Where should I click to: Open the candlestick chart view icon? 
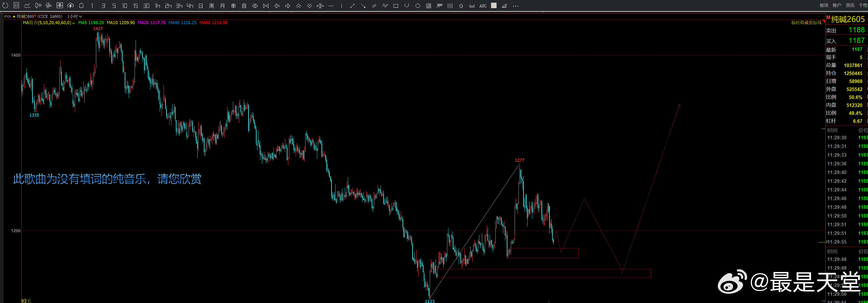point(38,6)
